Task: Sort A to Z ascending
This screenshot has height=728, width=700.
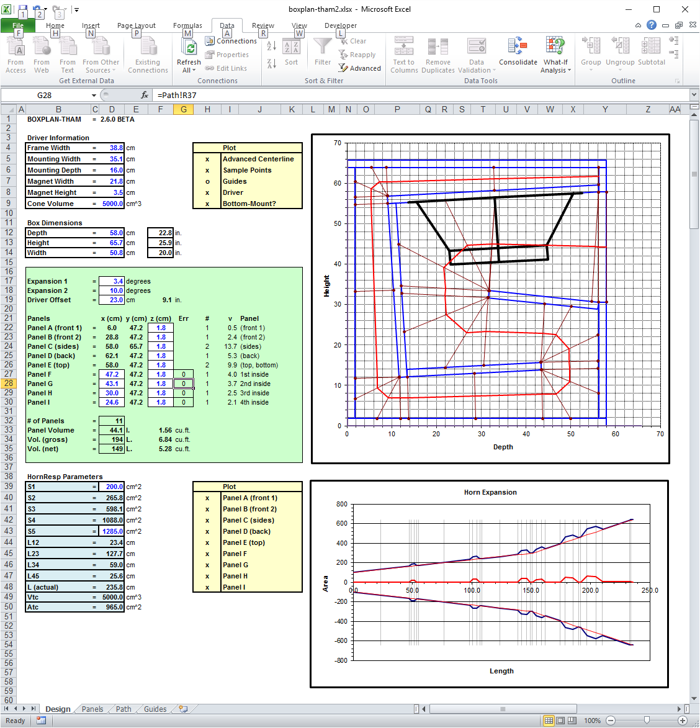Action: click(x=272, y=45)
